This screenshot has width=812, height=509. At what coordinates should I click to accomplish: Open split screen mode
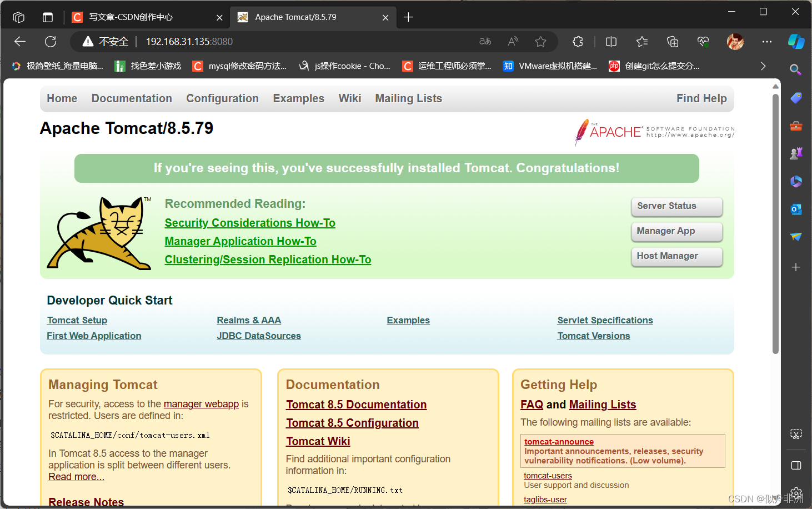point(611,42)
